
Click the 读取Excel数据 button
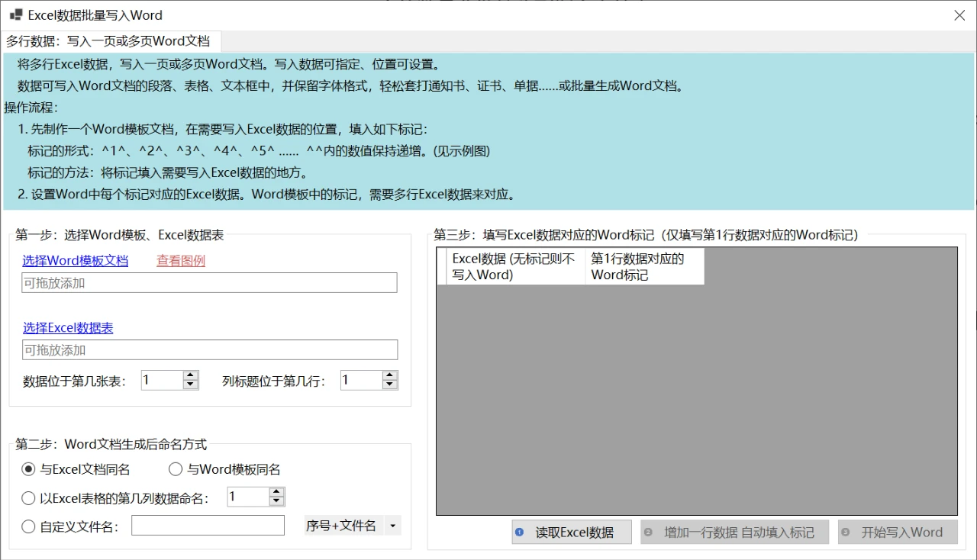[x=572, y=533]
